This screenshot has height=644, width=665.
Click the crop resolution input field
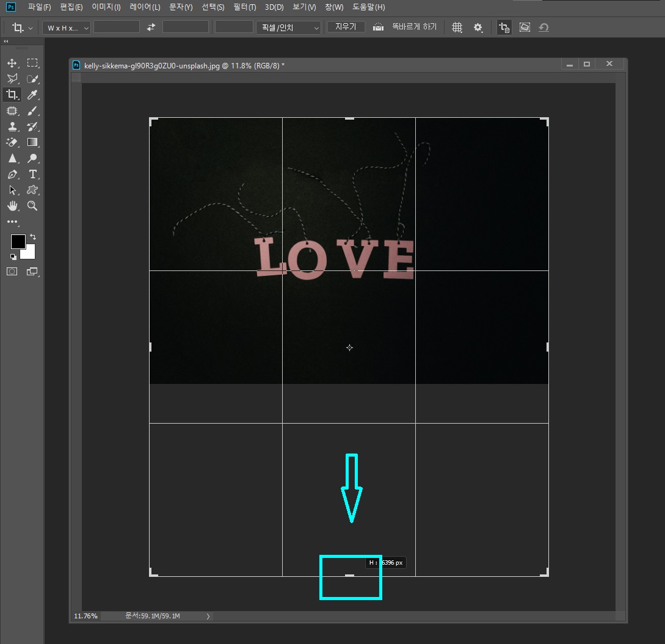click(x=234, y=27)
